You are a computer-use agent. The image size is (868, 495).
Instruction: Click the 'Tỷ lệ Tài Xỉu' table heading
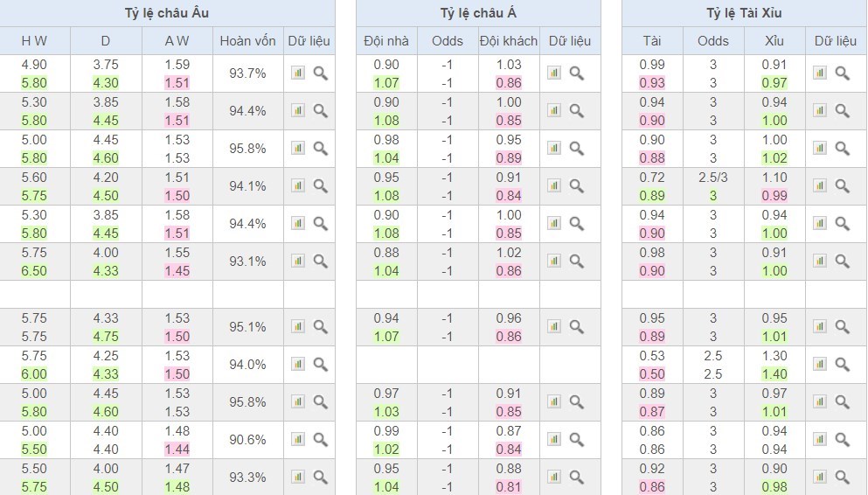pos(744,13)
